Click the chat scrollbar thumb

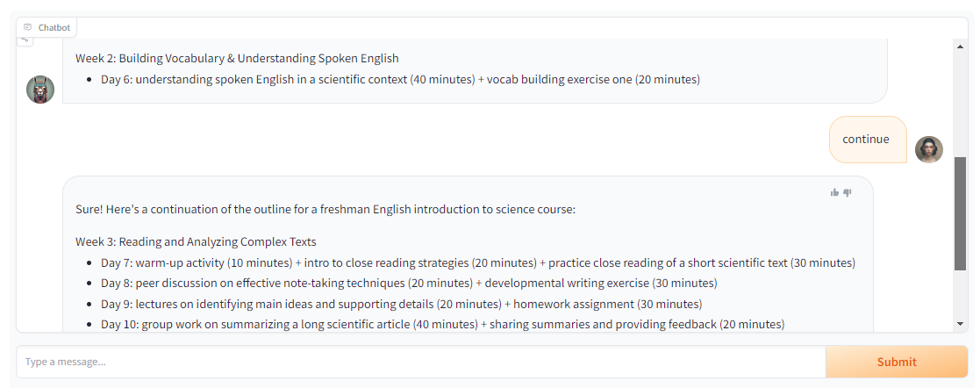[x=961, y=214]
